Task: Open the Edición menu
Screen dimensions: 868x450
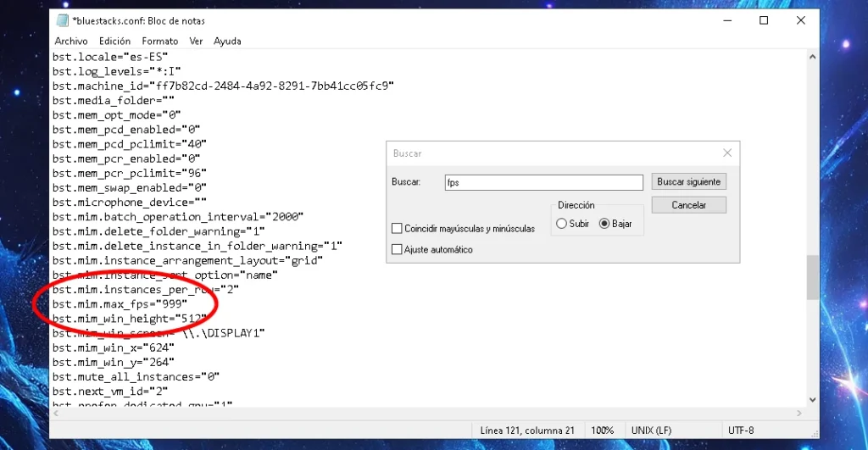Action: (114, 41)
